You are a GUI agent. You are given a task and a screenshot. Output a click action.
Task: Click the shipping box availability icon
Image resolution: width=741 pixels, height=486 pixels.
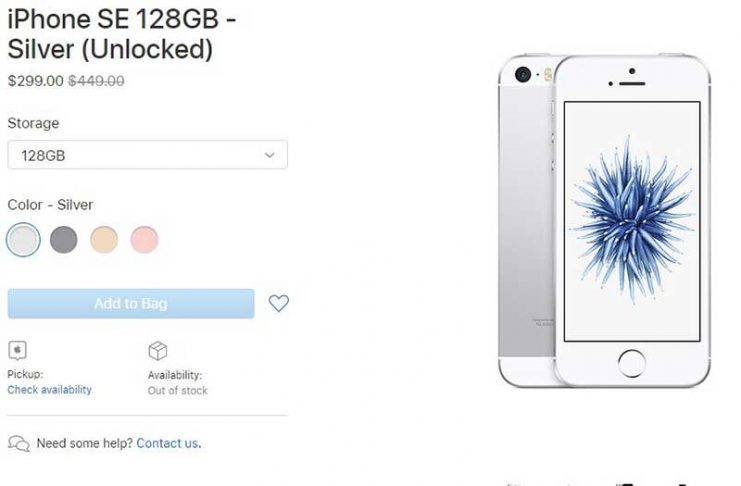(158, 351)
